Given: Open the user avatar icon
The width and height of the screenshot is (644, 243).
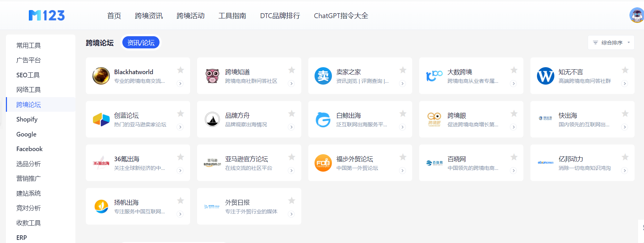Looking at the screenshot, I should pos(637,15).
